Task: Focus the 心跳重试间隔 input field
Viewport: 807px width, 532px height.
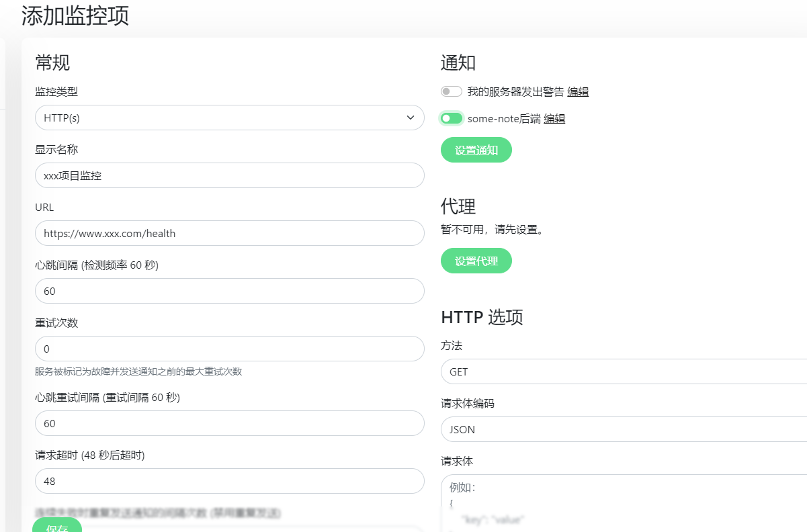Action: (229, 423)
